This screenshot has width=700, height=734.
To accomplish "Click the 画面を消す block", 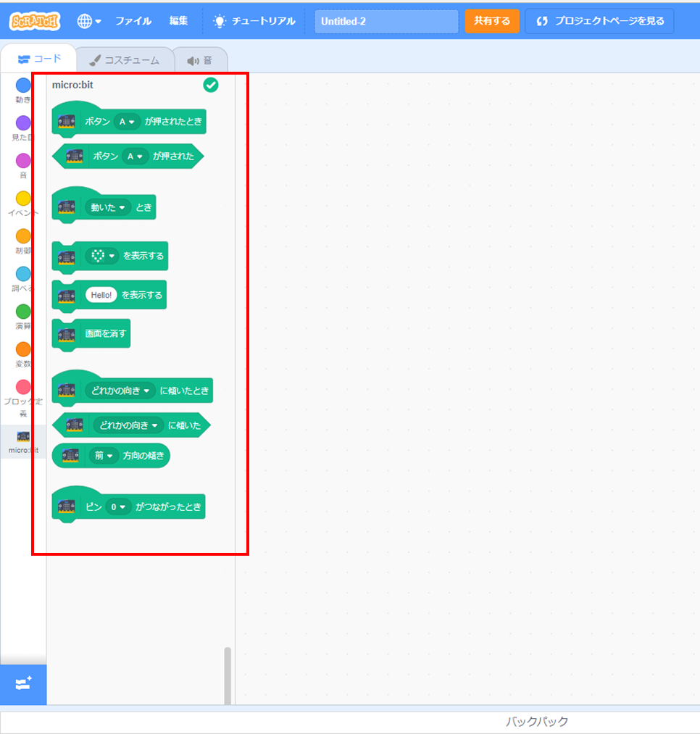I will [91, 334].
